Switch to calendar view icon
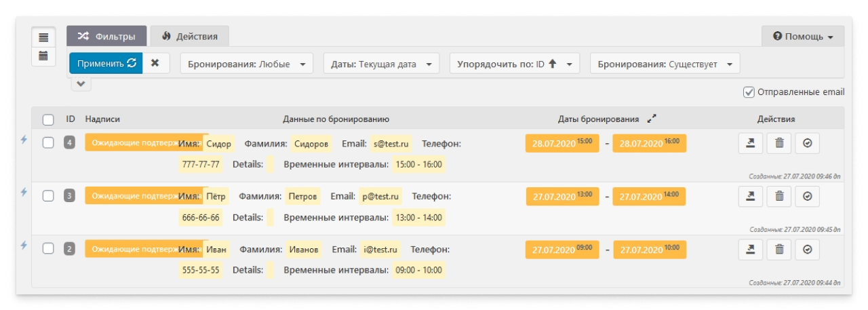This screenshot has height=310, width=868. tap(43, 56)
